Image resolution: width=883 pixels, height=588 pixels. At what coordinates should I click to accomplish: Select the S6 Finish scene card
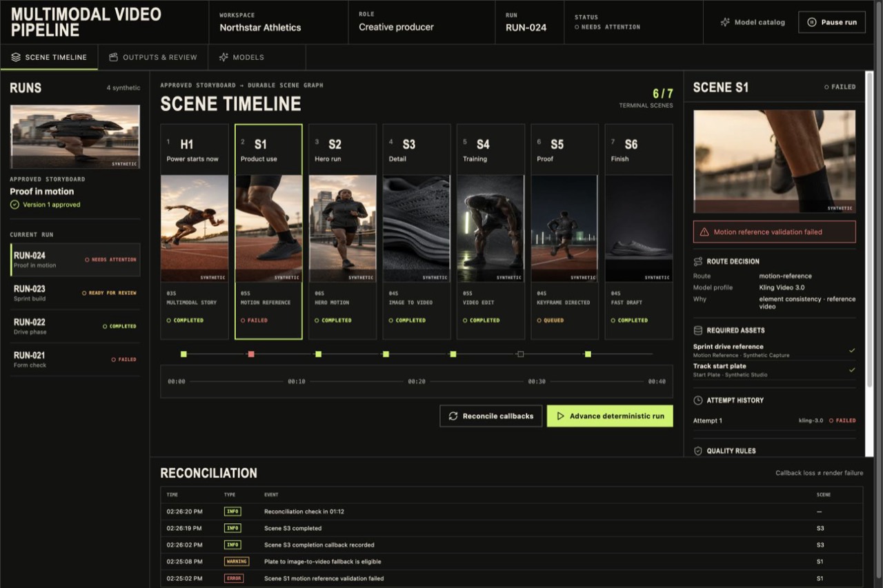pyautogui.click(x=639, y=232)
